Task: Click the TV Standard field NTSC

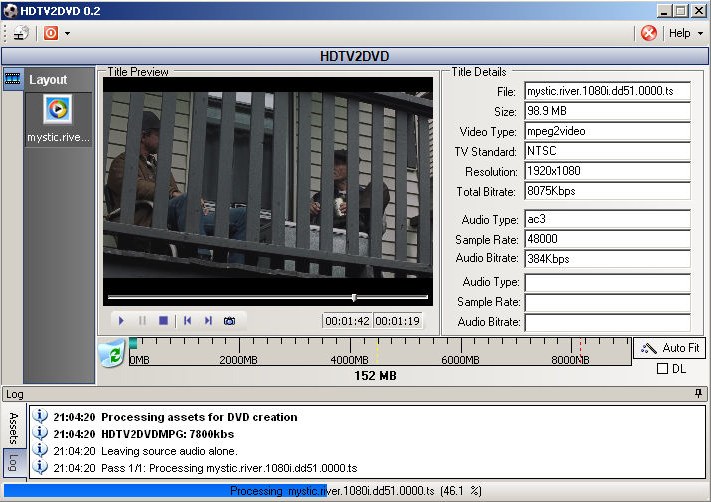Action: coord(608,151)
